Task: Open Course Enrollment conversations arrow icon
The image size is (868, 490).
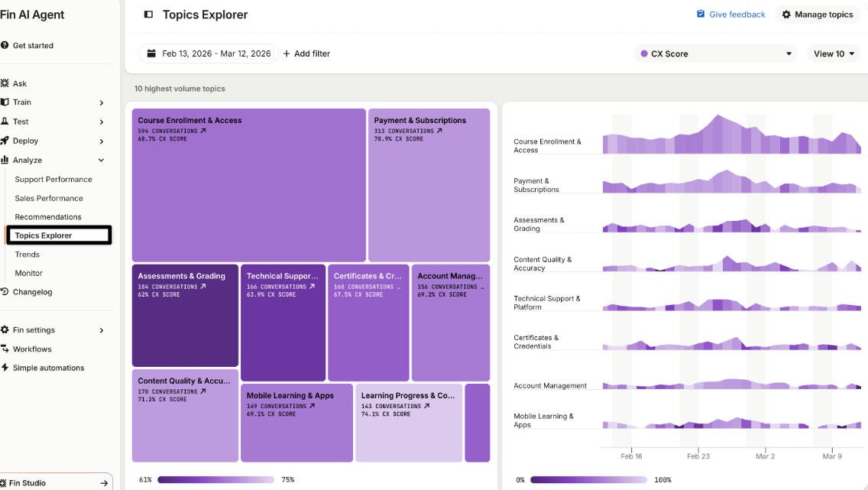Action: (x=203, y=131)
